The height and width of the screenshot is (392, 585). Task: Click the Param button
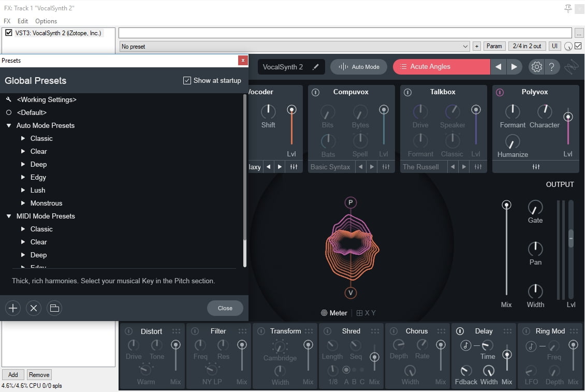pos(494,46)
